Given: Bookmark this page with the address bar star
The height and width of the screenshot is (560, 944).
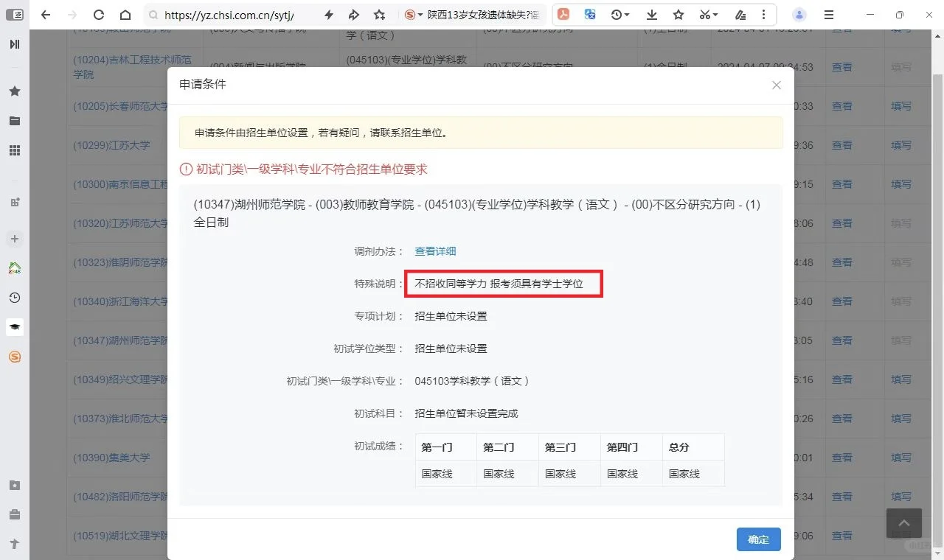Looking at the screenshot, I should click(x=379, y=15).
